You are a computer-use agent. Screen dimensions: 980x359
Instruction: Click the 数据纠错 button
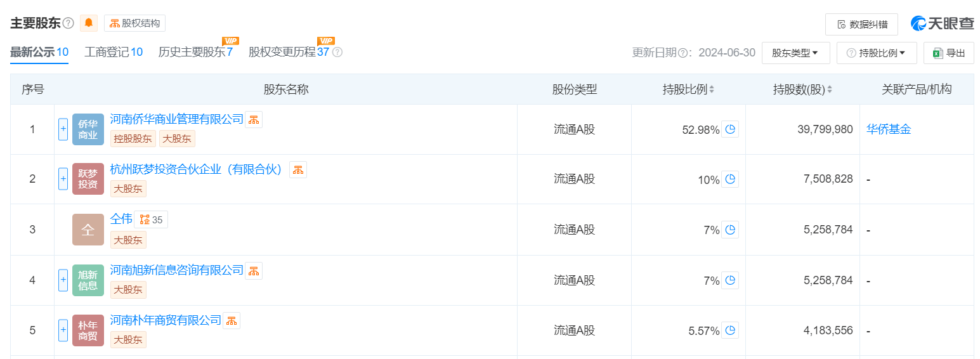tap(861, 24)
